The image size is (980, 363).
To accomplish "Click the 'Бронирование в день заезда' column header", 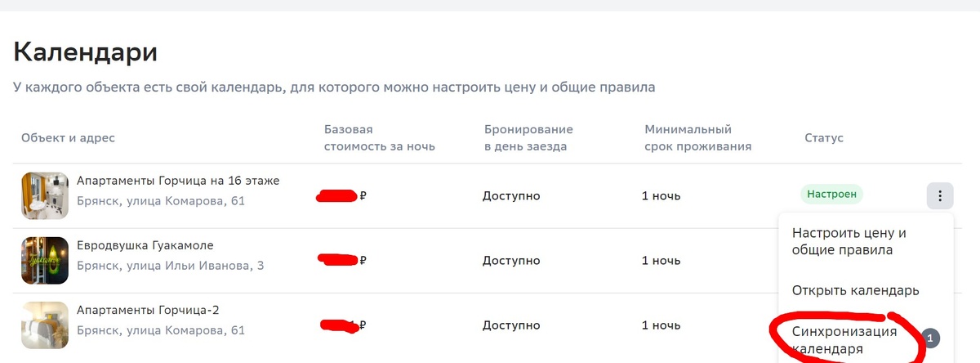I will [528, 138].
